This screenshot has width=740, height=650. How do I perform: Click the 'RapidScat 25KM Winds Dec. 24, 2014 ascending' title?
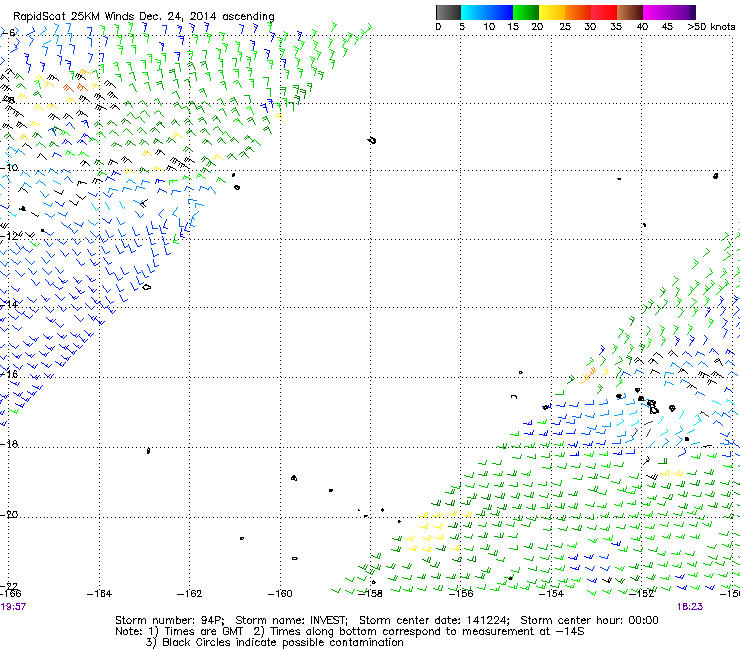pyautogui.click(x=144, y=16)
